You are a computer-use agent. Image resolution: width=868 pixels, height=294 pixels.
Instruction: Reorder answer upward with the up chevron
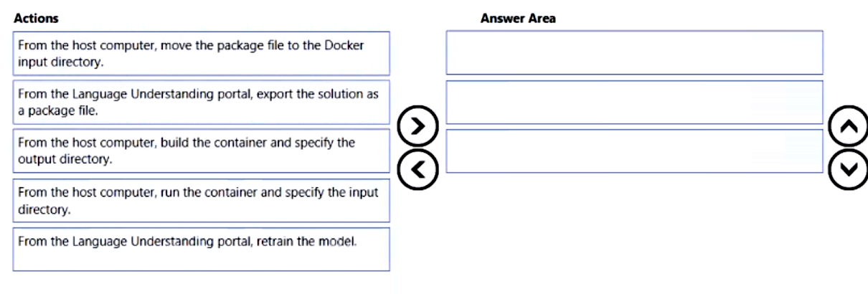point(847,125)
